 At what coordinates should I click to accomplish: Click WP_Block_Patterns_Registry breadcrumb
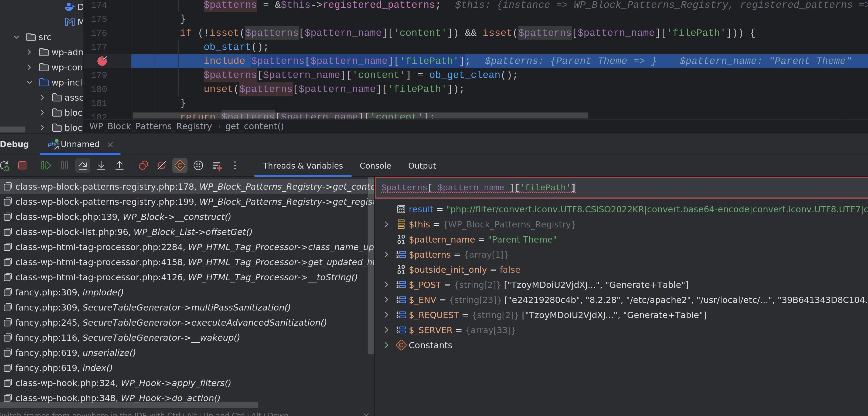(x=151, y=126)
